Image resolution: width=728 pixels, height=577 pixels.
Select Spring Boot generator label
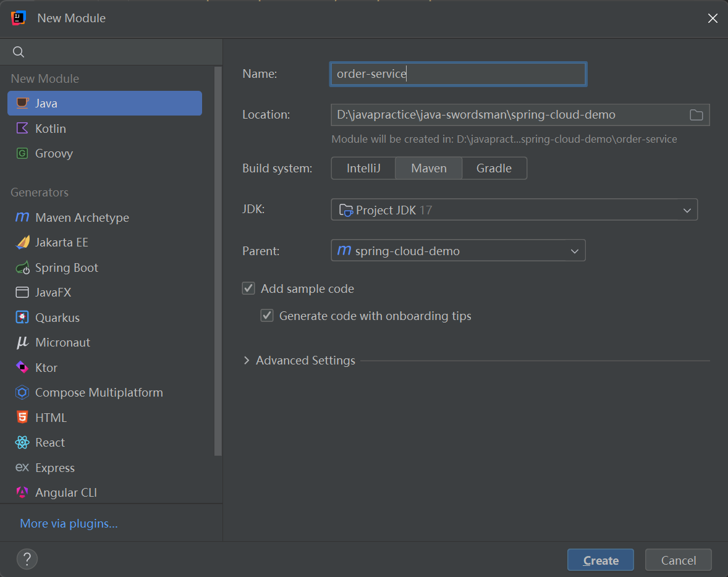pyautogui.click(x=66, y=268)
